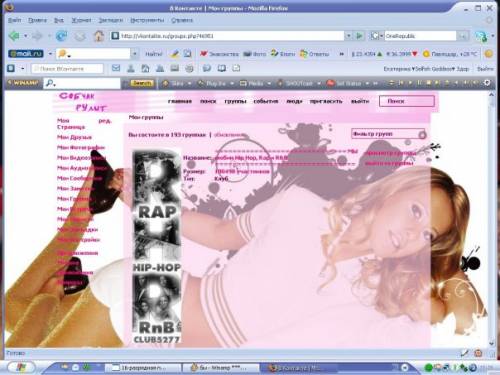Click the Знакомства heart shortcut
The width and height of the screenshot is (500, 375).
tap(219, 54)
